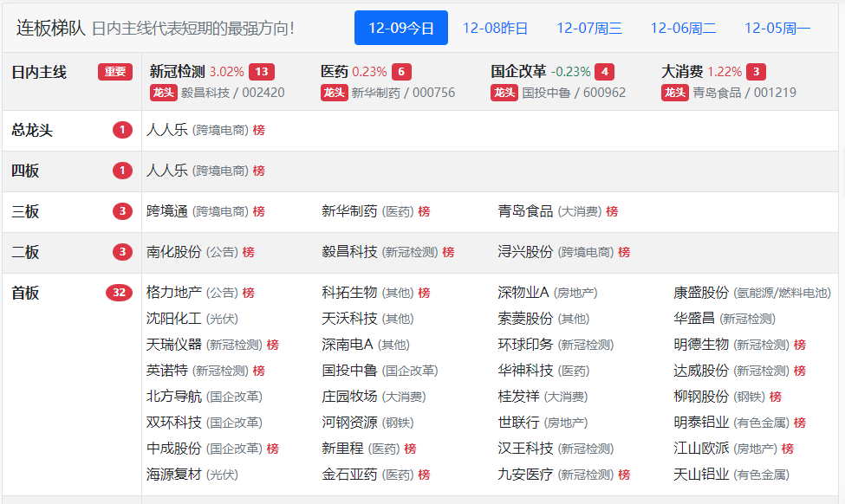Screen dimensions: 845x504
Task: Open stock 金石亚药 (医药)
Action: click(349, 474)
